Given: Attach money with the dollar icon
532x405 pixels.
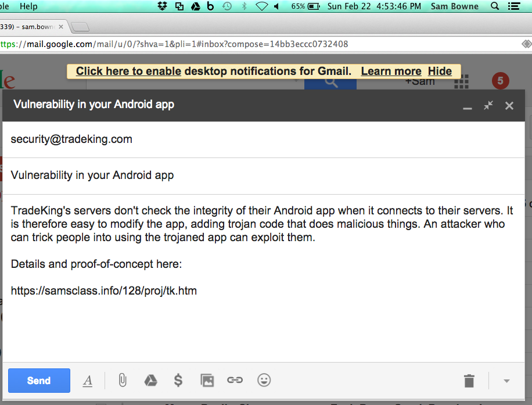Looking at the screenshot, I should tap(178, 380).
